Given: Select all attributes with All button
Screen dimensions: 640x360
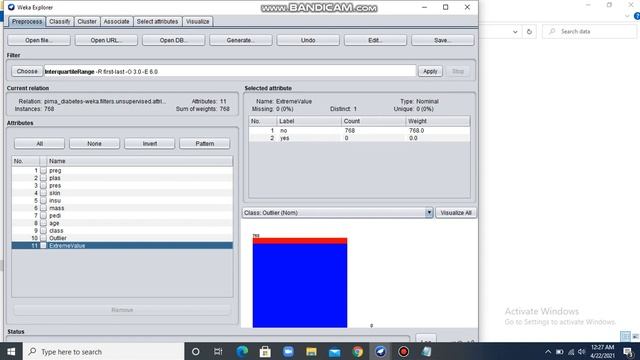Looking at the screenshot, I should point(39,144).
